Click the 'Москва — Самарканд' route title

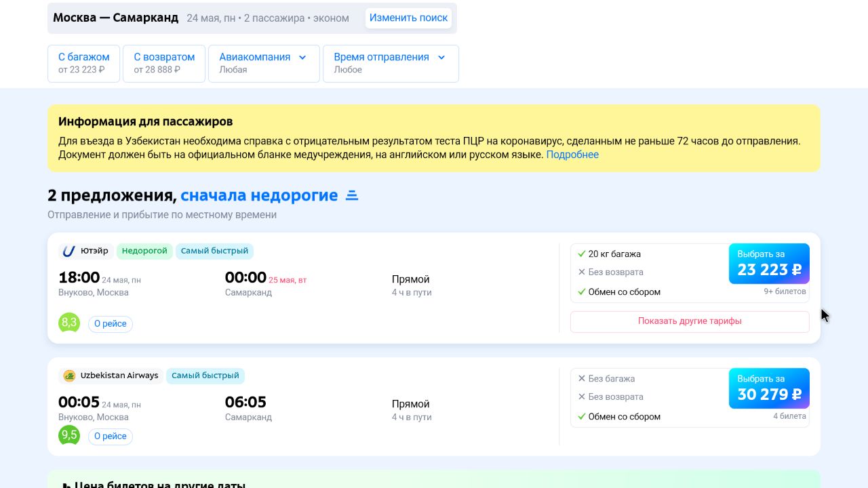(116, 18)
